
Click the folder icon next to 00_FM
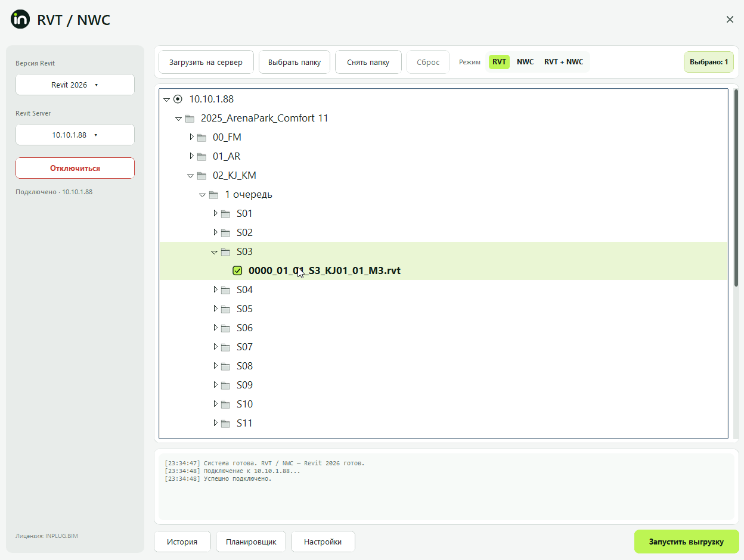(x=201, y=138)
